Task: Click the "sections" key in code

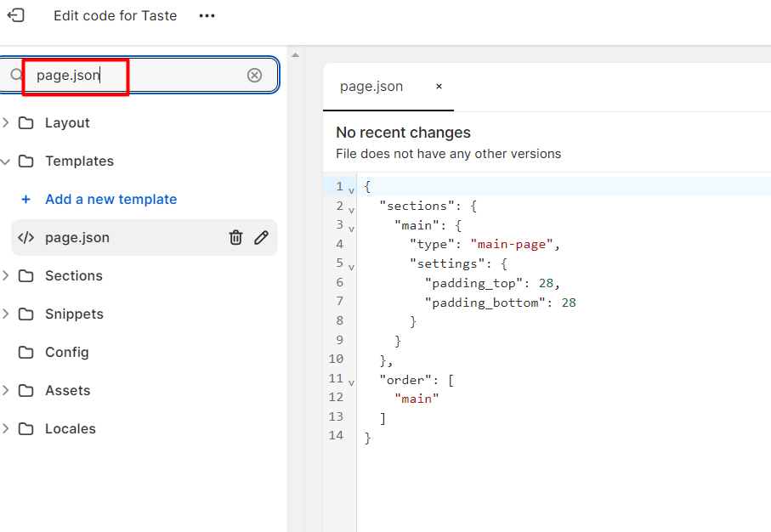Action: click(x=417, y=206)
